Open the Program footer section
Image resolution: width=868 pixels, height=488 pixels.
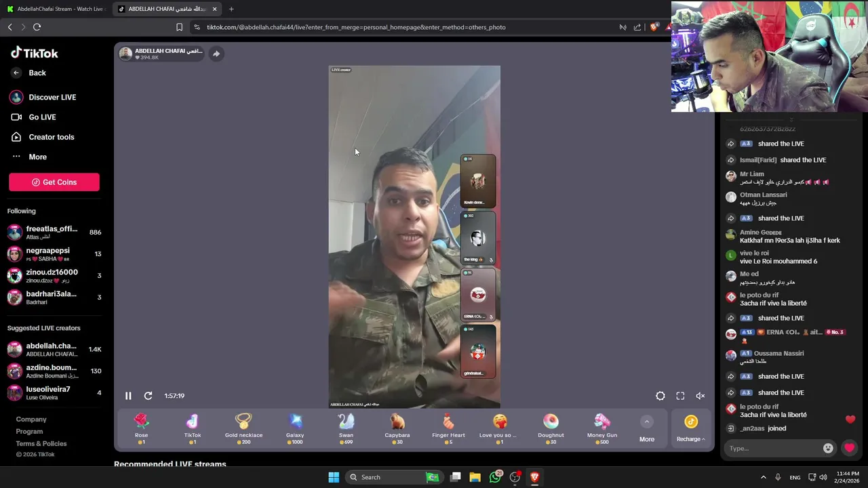(x=29, y=431)
